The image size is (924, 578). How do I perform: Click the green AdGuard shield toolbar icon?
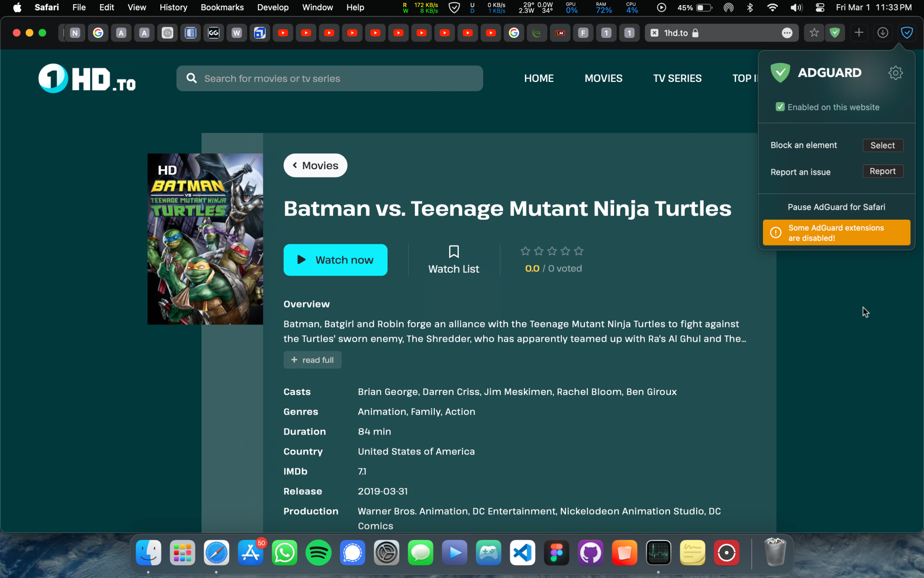pyautogui.click(x=835, y=33)
